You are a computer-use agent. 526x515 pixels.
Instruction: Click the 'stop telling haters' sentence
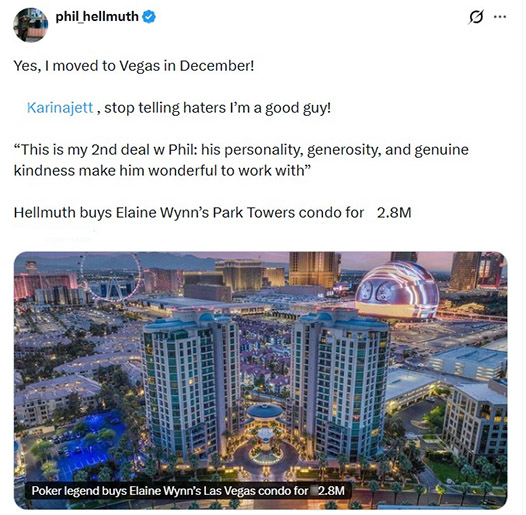coord(217,108)
